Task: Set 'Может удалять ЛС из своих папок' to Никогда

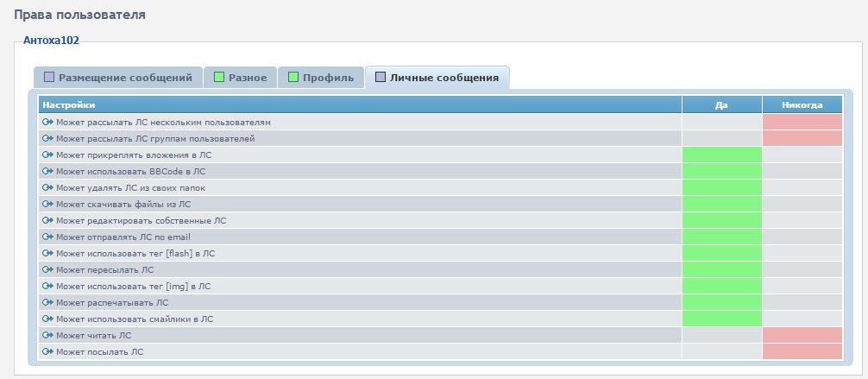Action: point(802,187)
